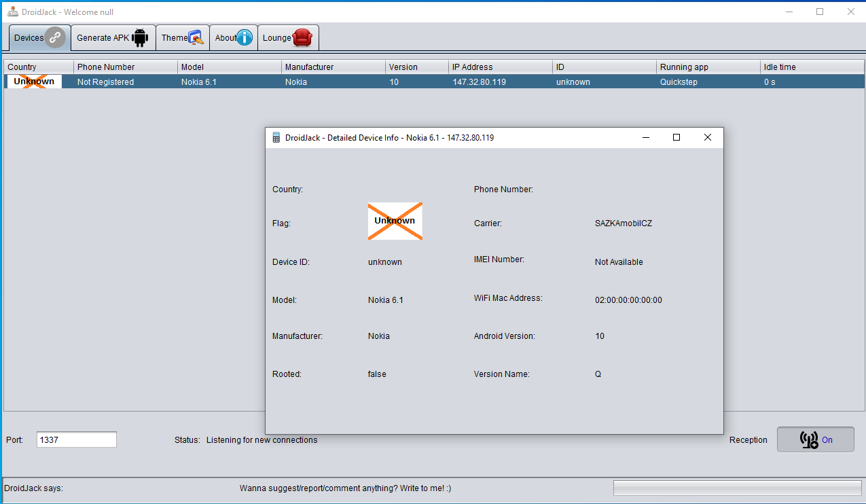Click the carrier value SAZKAmobilCZ
Viewport: 866px width, 504px height.
point(624,223)
